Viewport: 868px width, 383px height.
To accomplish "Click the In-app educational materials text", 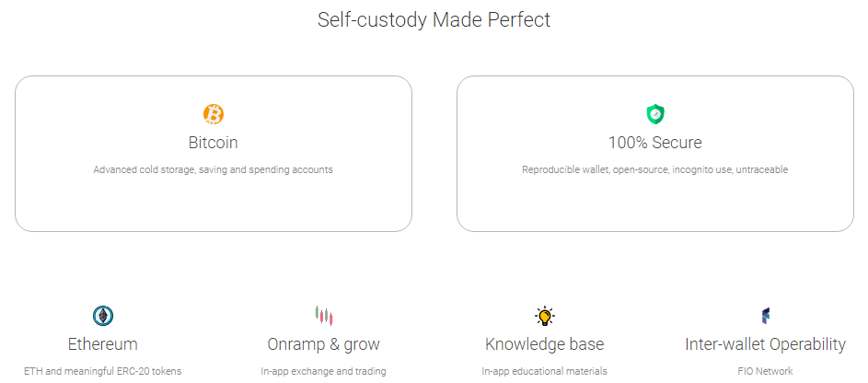I will pyautogui.click(x=545, y=371).
